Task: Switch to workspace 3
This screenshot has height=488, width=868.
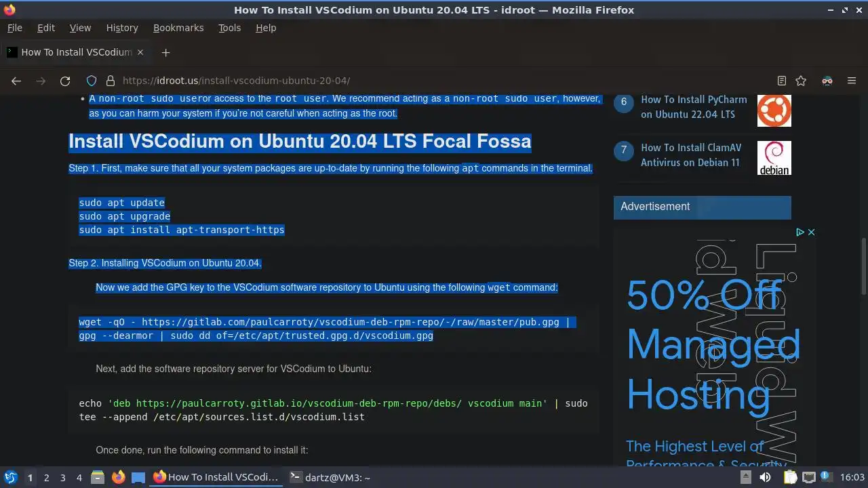Action: pyautogui.click(x=62, y=478)
